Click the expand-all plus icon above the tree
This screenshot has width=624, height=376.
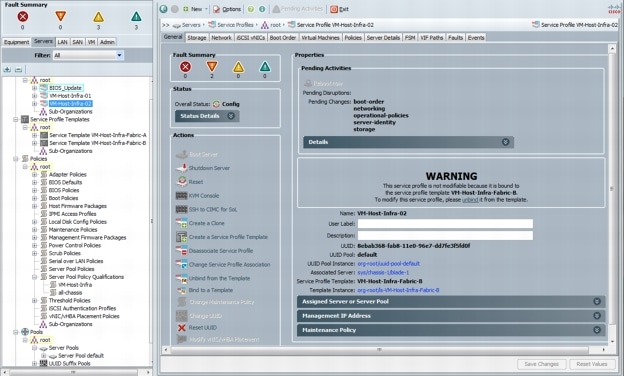7,69
